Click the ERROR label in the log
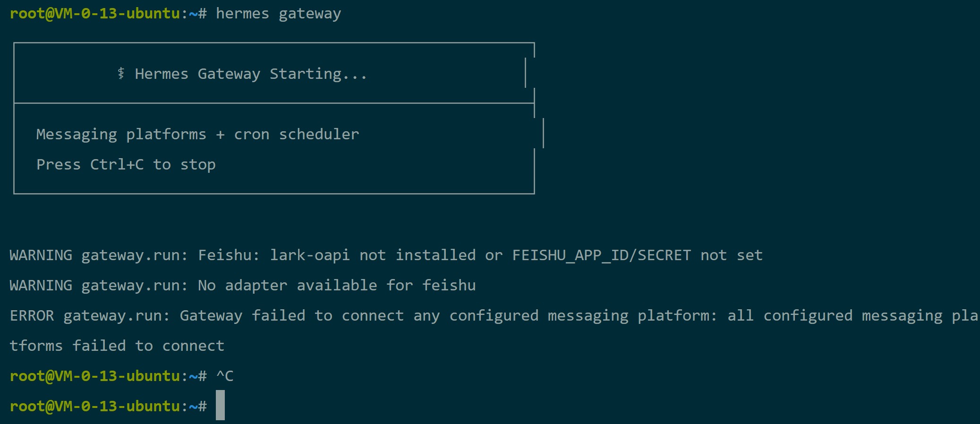The height and width of the screenshot is (424, 980). 32,315
